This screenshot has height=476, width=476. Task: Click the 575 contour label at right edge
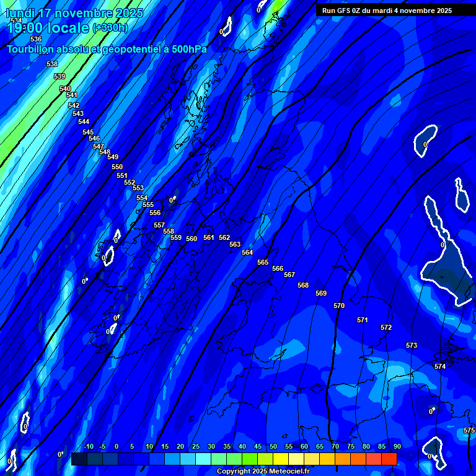[469, 431]
